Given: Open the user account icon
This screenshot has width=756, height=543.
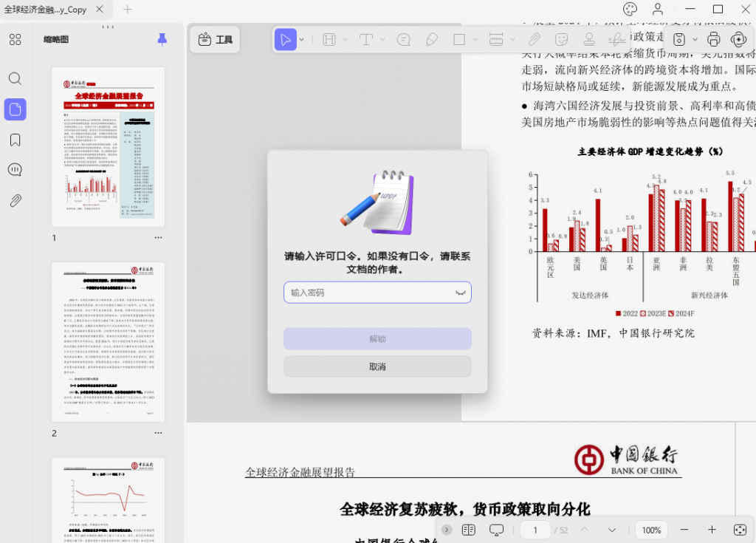Looking at the screenshot, I should pos(658,9).
